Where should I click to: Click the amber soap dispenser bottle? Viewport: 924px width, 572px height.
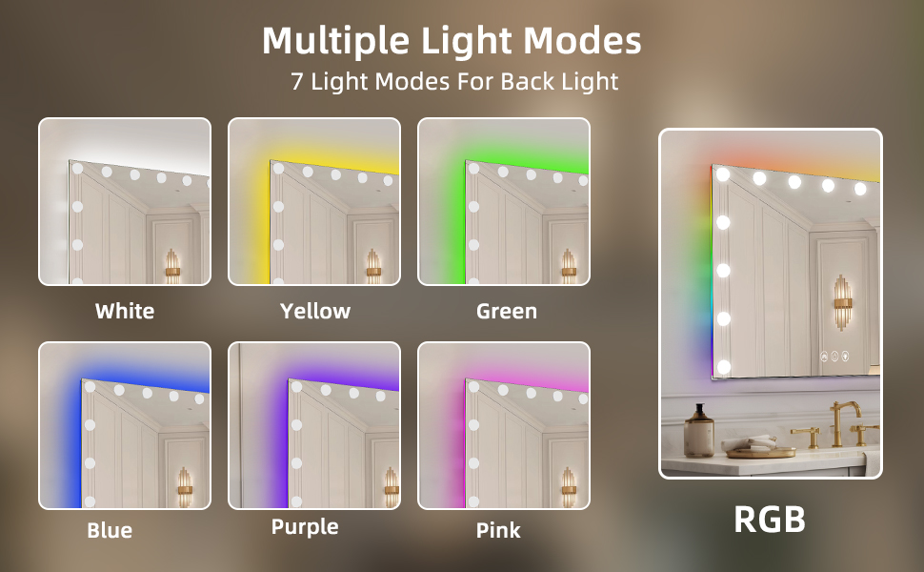coord(699,431)
